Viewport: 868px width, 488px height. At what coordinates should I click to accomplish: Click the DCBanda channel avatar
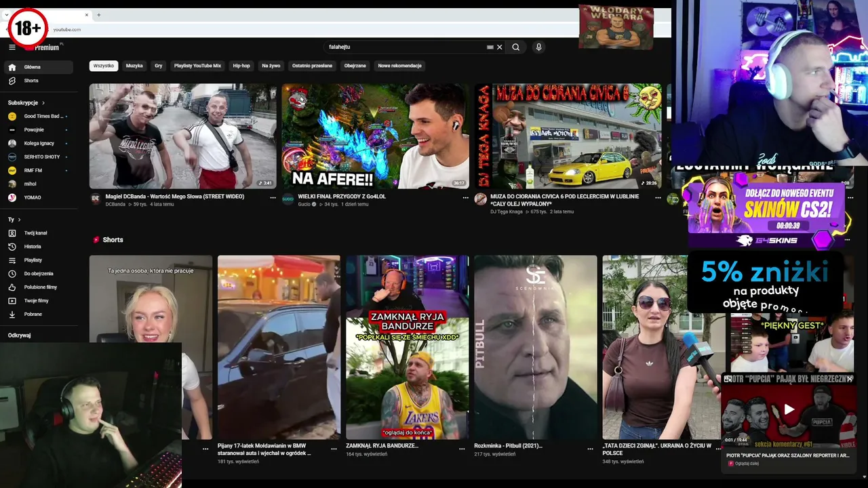tap(96, 199)
